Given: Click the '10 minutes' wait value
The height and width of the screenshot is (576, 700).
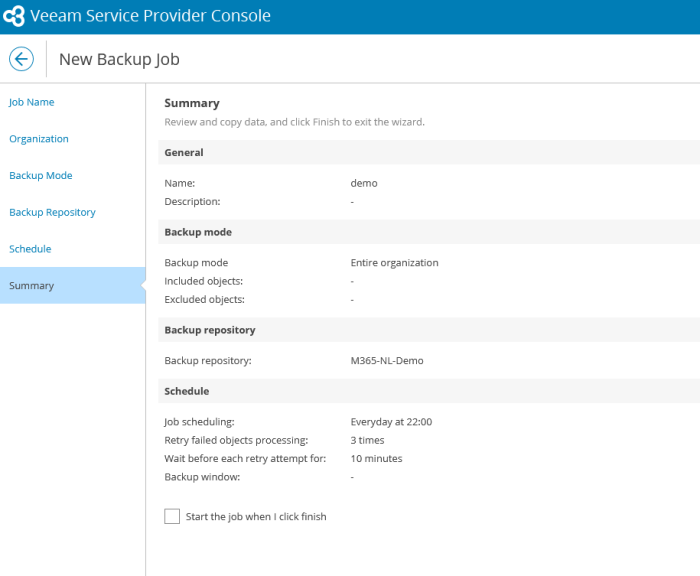Looking at the screenshot, I should 376,458.
